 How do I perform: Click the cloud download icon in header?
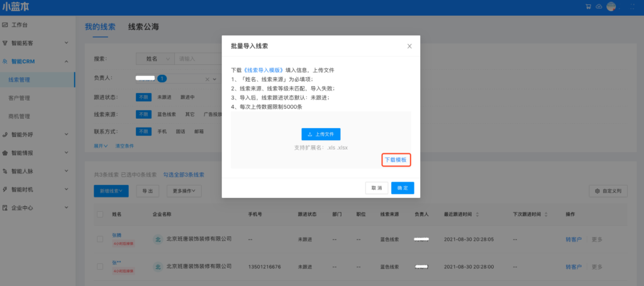click(x=599, y=7)
